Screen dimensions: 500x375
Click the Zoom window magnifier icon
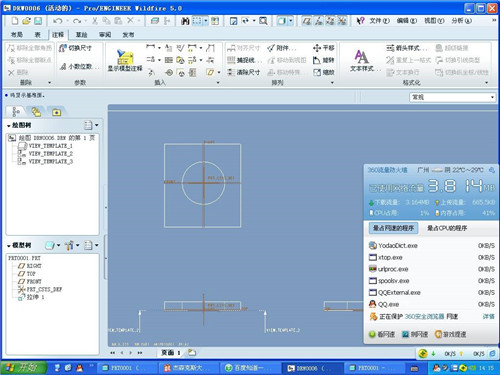(263, 21)
